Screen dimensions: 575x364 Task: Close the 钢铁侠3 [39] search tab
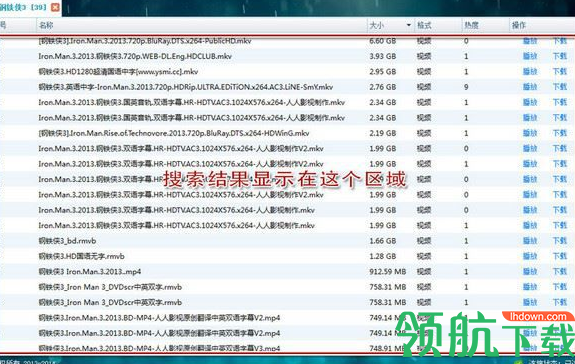[55, 7]
